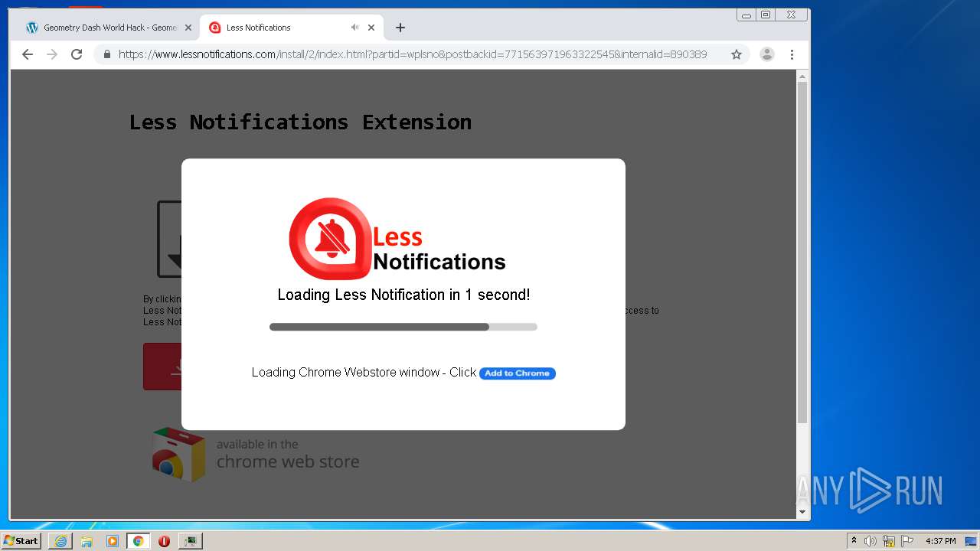Open Opera browser from taskbar
980x551 pixels.
164,541
